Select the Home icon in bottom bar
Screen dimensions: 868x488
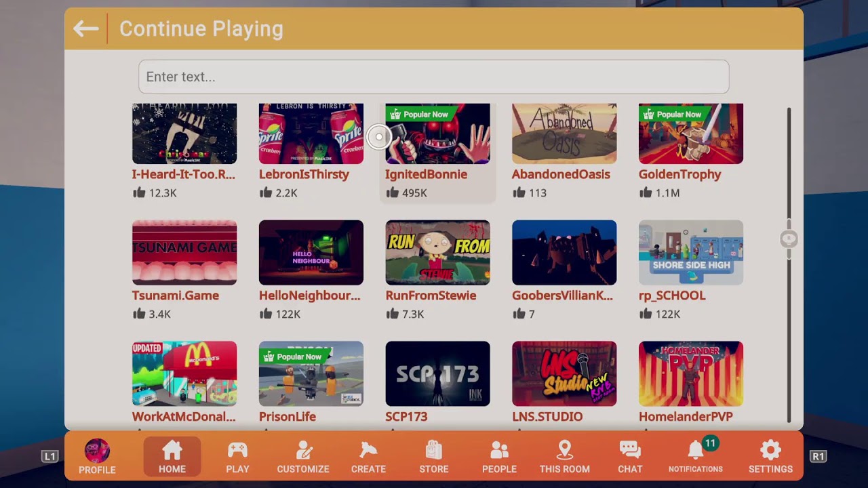pos(172,450)
